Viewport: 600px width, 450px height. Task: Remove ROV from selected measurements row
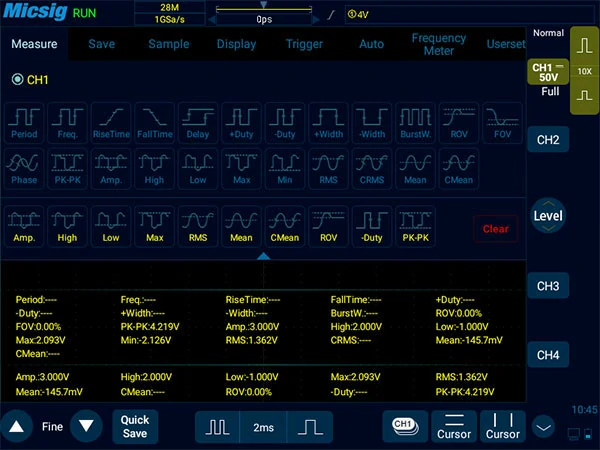tap(328, 227)
